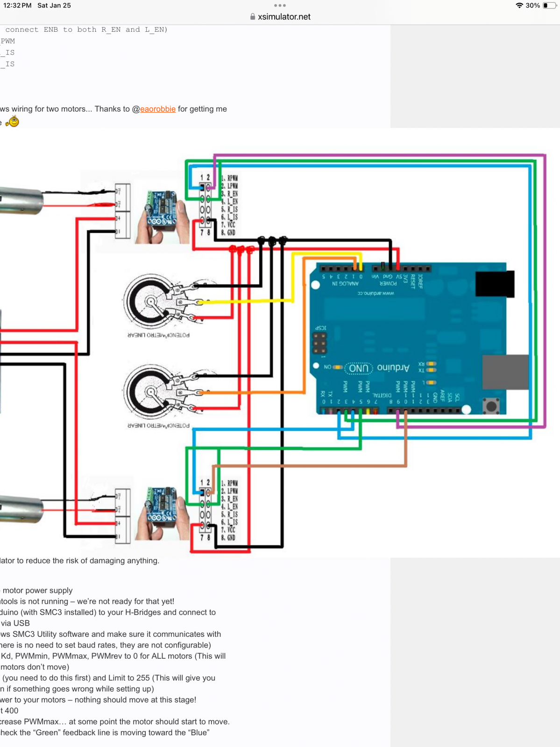This screenshot has width=560, height=747.
Task: Tap the line about 'Limit to 255'
Action: tap(108, 678)
